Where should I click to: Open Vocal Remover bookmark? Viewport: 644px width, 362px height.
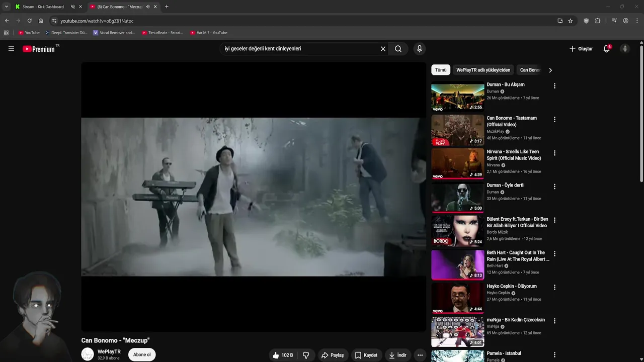tap(114, 33)
